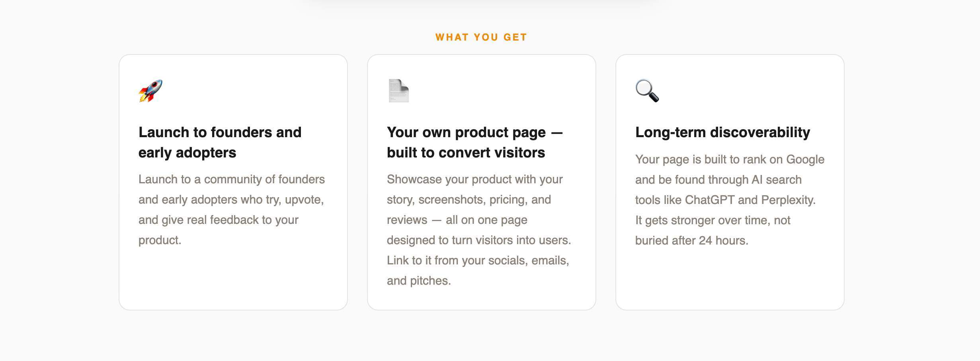The height and width of the screenshot is (361, 980).
Task: Click the word 'upvote' in the first card
Action: [303, 200]
